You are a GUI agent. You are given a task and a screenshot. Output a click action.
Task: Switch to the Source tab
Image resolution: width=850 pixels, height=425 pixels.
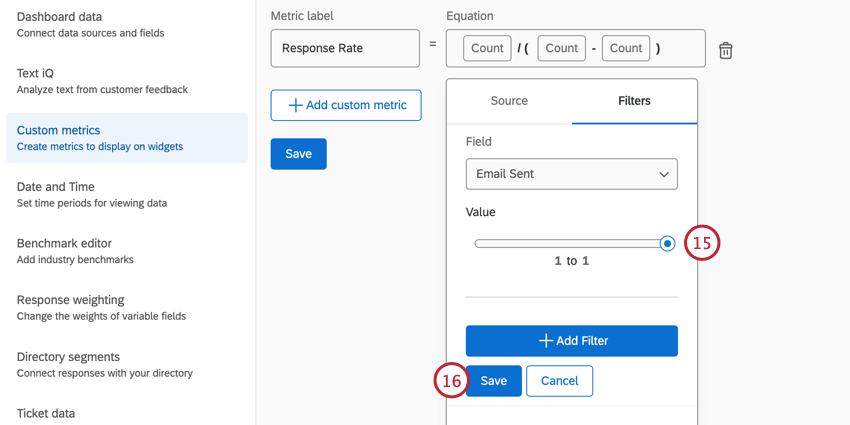pos(509,101)
